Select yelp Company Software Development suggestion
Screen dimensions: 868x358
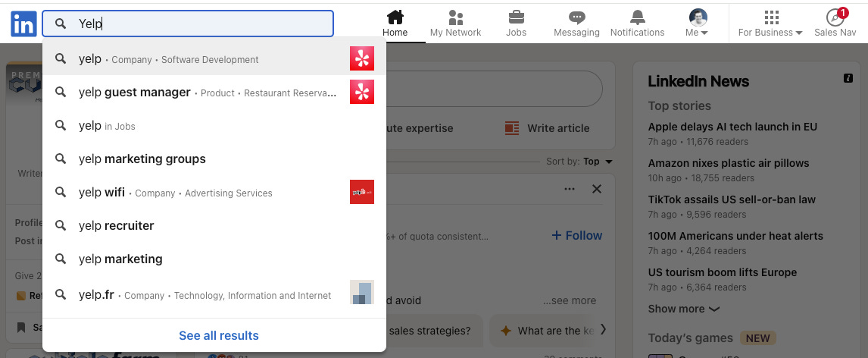click(214, 58)
